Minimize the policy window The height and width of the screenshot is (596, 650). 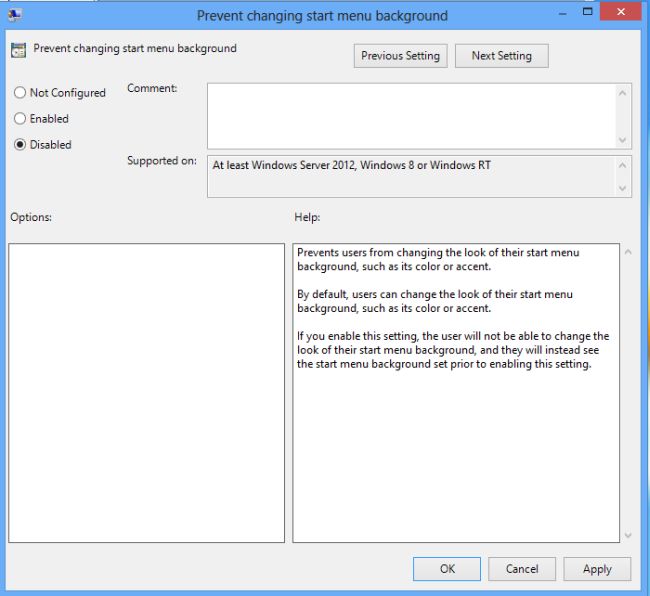point(563,14)
